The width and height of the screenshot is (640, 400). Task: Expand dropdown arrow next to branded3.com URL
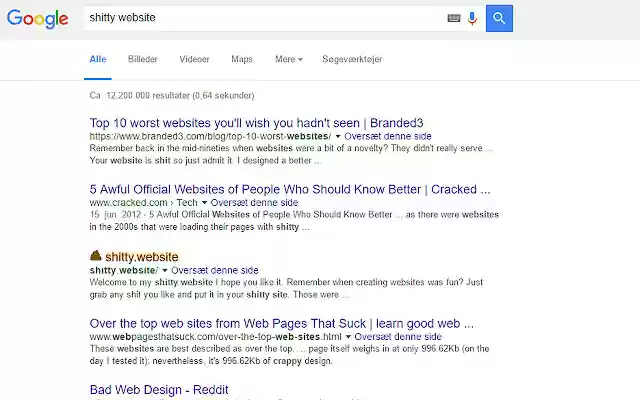(x=338, y=136)
